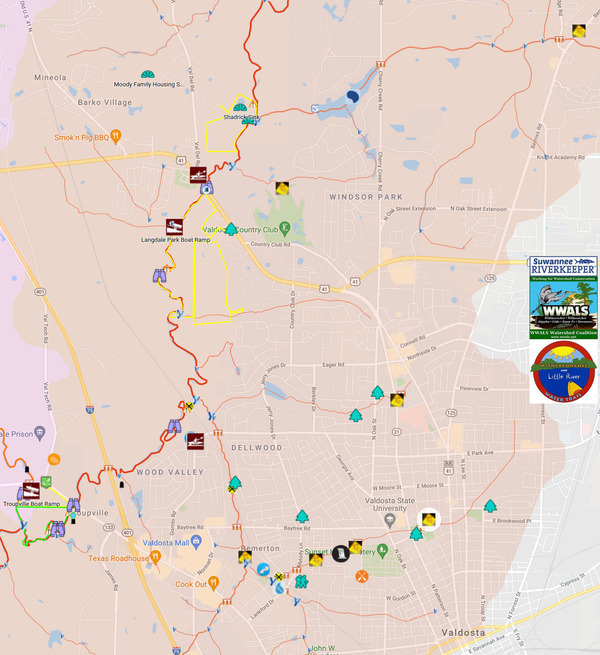Click the Sunset Hill Cemetery park pin
The height and width of the screenshot is (655, 600).
click(382, 551)
